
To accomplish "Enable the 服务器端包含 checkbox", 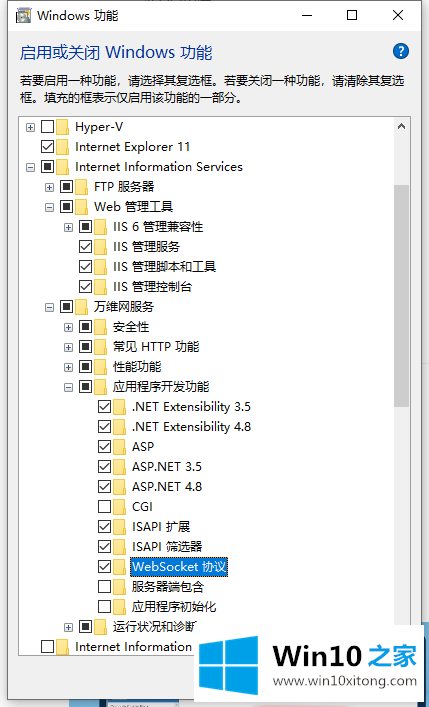I will pyautogui.click(x=104, y=587).
